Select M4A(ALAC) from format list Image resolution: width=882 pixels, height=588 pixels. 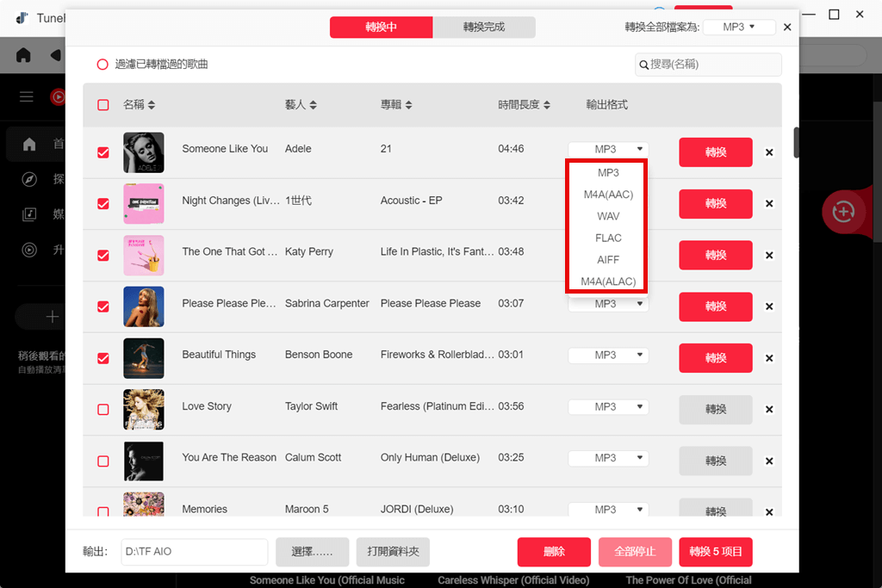point(608,281)
